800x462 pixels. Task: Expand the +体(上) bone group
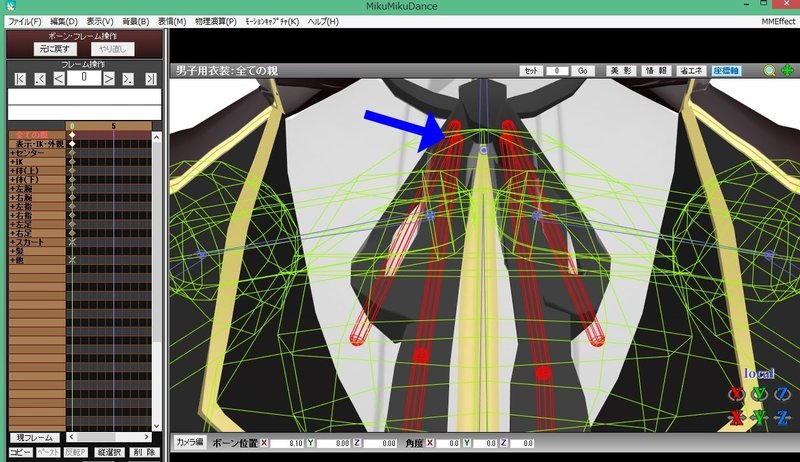click(23, 171)
